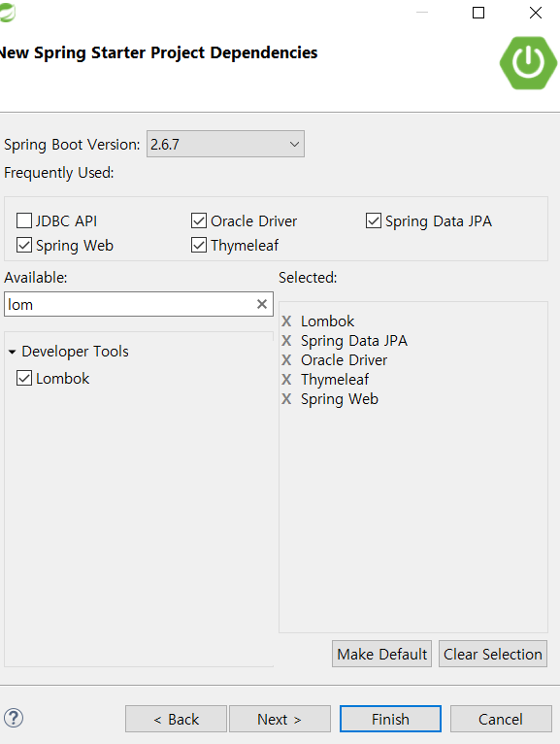Uncheck the Spring Web checkbox
560x744 pixels.
click(24, 246)
